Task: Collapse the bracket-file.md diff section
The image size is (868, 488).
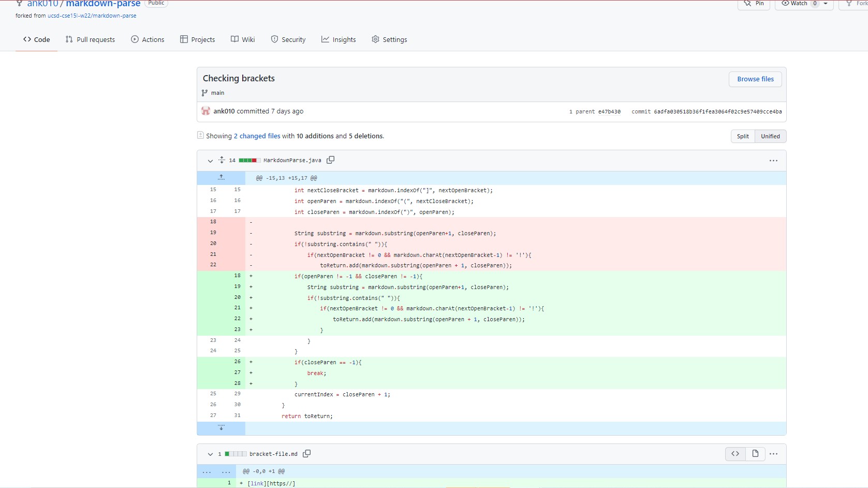Action: pos(210,454)
